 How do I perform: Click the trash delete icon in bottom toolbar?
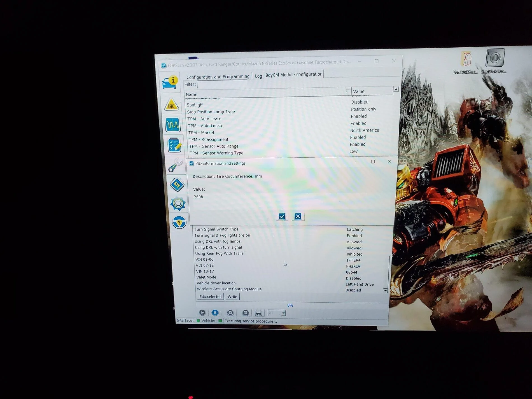(245, 313)
